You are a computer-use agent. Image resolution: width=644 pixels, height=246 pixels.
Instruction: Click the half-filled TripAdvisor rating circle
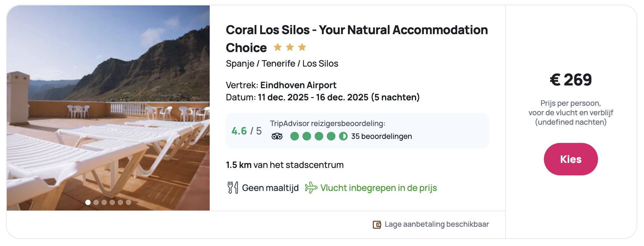[x=343, y=136]
